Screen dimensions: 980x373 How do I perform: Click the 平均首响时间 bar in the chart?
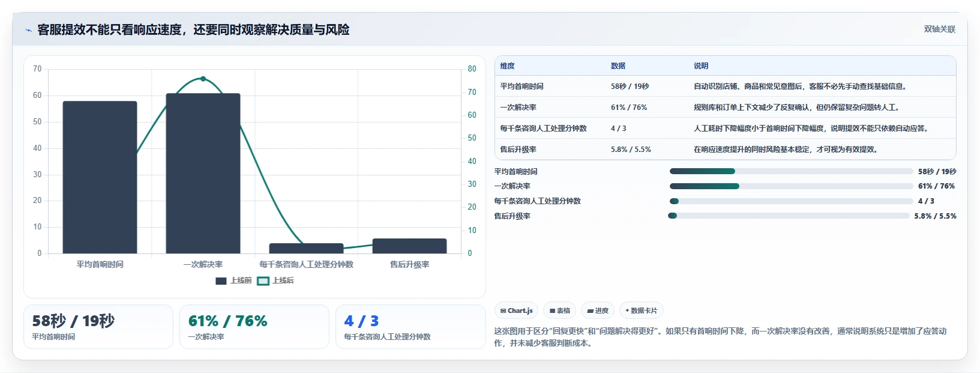(100, 177)
